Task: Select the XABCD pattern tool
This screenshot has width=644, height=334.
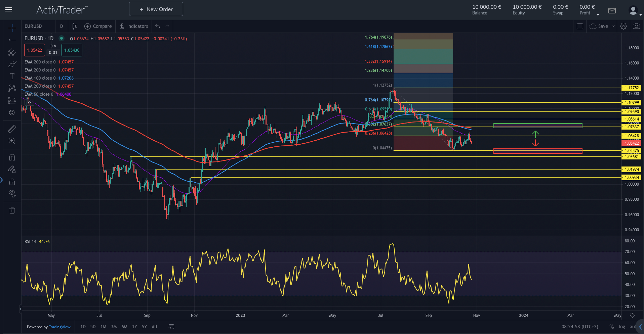Action: pyautogui.click(x=12, y=88)
